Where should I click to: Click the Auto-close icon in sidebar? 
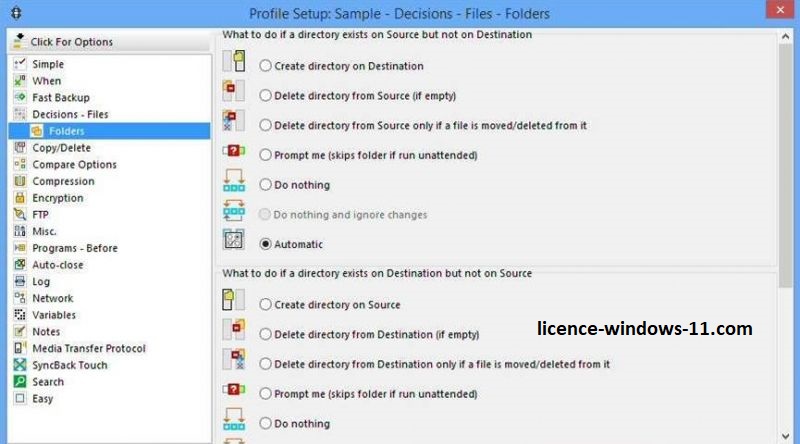(21, 265)
